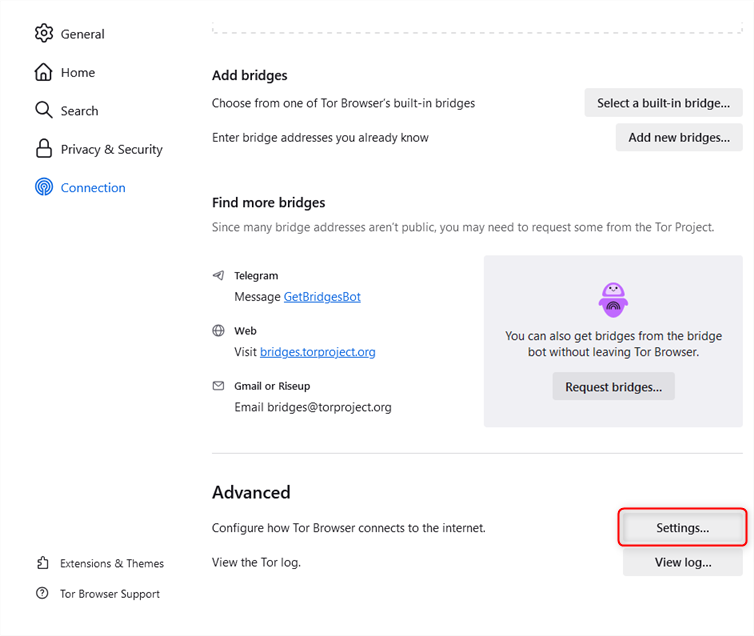Click the Home house icon

click(x=43, y=72)
